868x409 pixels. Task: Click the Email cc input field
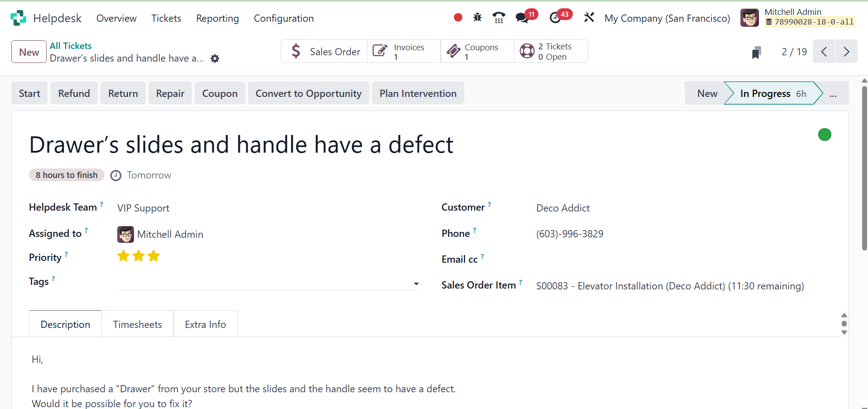point(684,260)
